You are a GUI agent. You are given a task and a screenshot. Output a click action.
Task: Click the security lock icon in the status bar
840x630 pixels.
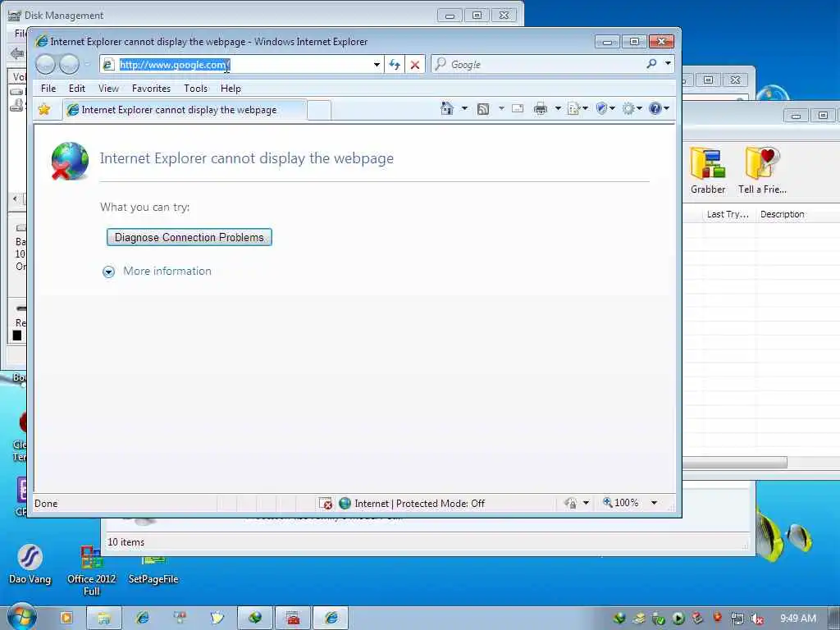tap(571, 503)
